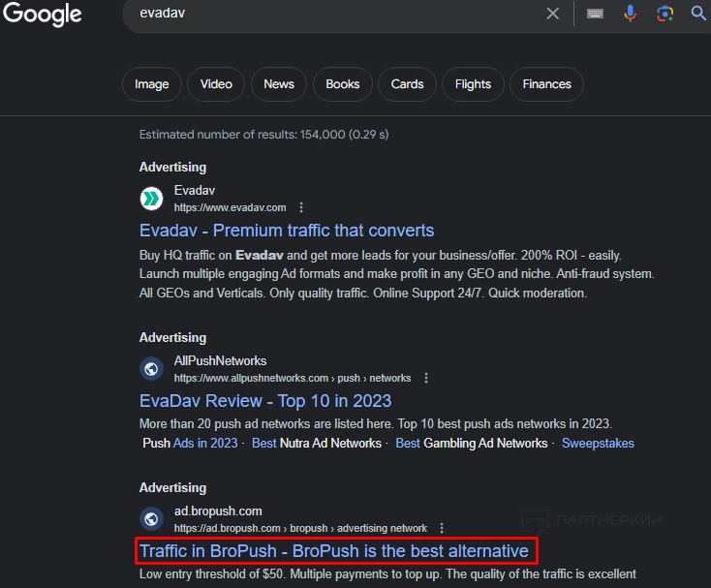The height and width of the screenshot is (588, 711).
Task: Click 'Buy HQ traffic on Evadav' description text
Action: point(397,274)
